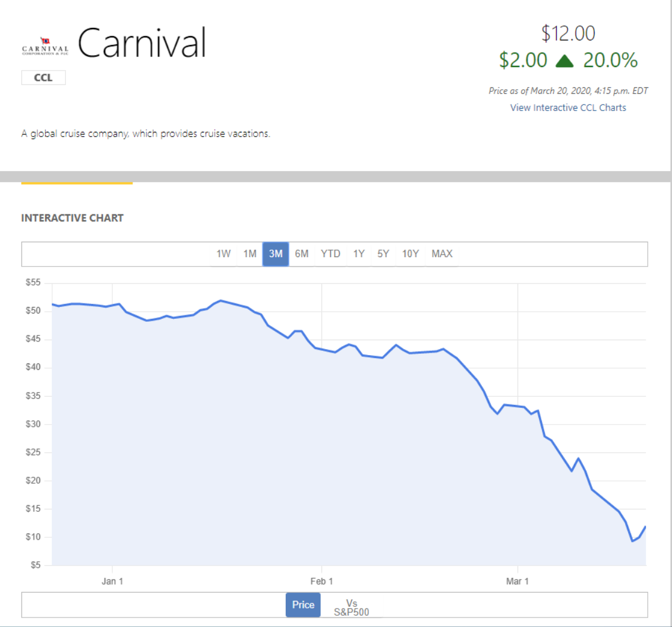Screen dimensions: 672x627
Task: Select the 3M time range button
Action: click(276, 254)
